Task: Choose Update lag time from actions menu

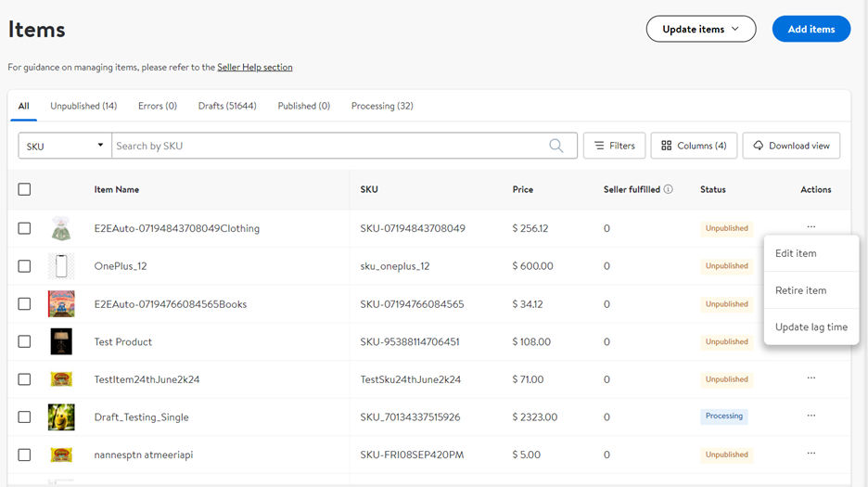Action: [811, 327]
